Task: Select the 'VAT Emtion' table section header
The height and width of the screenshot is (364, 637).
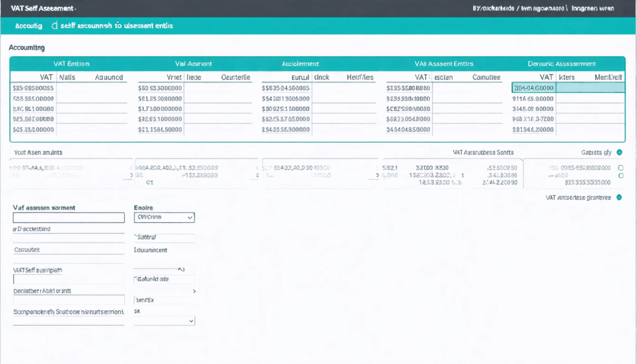Action: coord(72,64)
